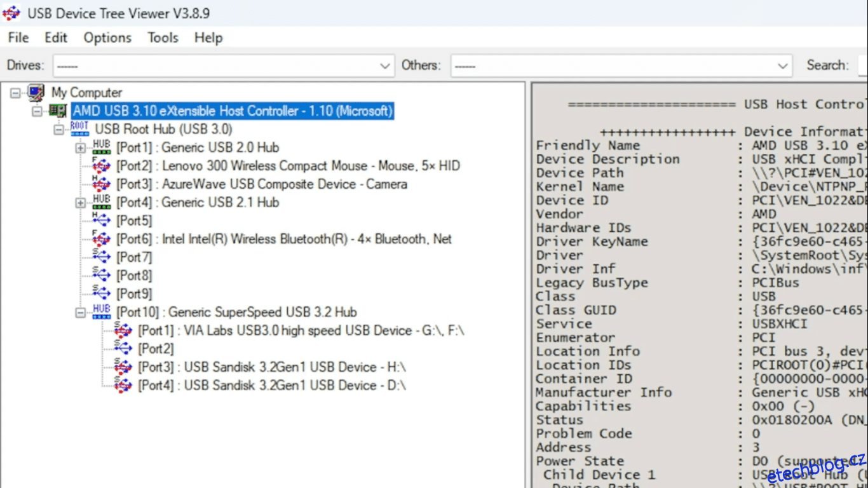The width and height of the screenshot is (868, 488).
Task: Open the Options menu
Action: click(107, 37)
